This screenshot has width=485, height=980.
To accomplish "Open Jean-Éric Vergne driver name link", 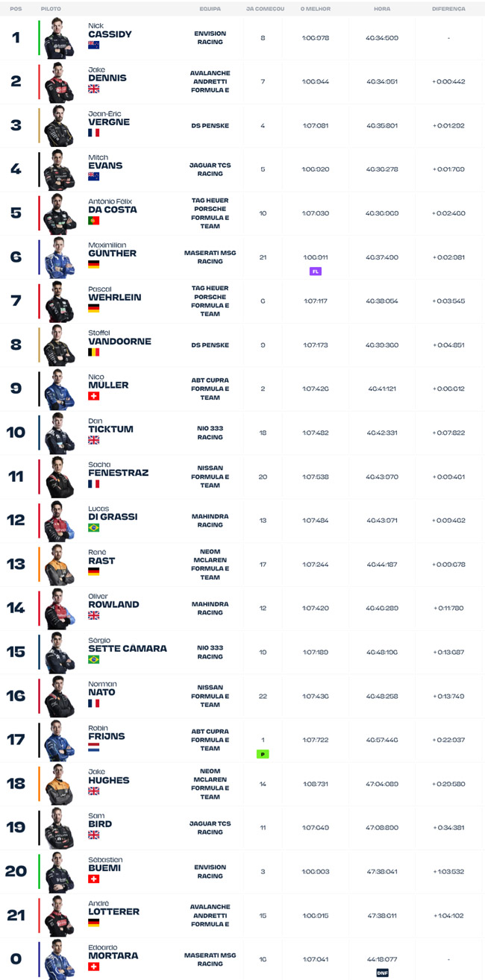I will point(109,119).
